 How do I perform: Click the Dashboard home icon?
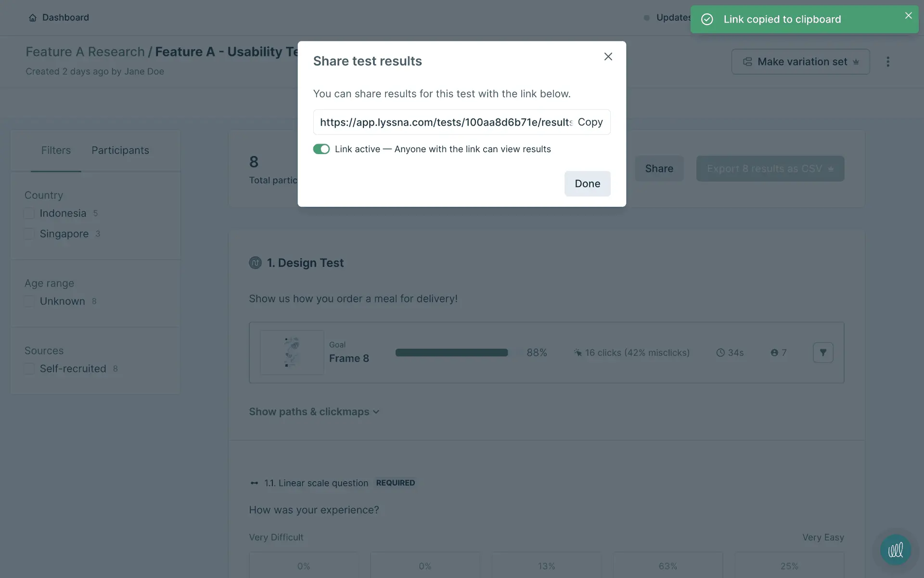pos(32,18)
